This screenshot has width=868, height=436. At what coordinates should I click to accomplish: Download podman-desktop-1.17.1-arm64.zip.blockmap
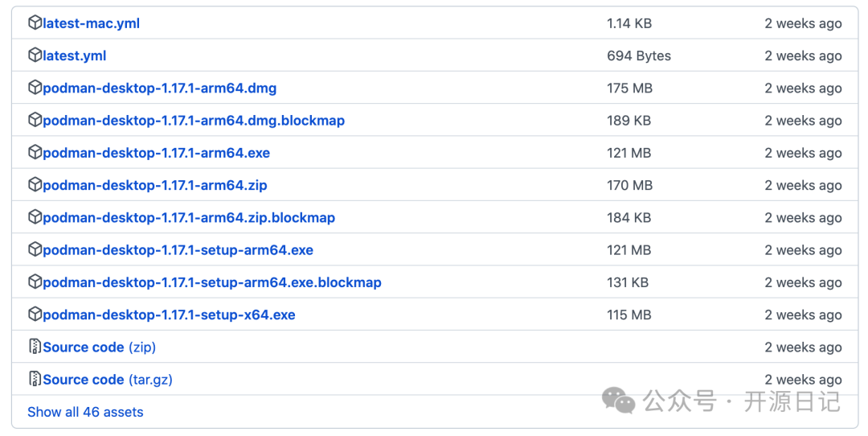pyautogui.click(x=188, y=217)
